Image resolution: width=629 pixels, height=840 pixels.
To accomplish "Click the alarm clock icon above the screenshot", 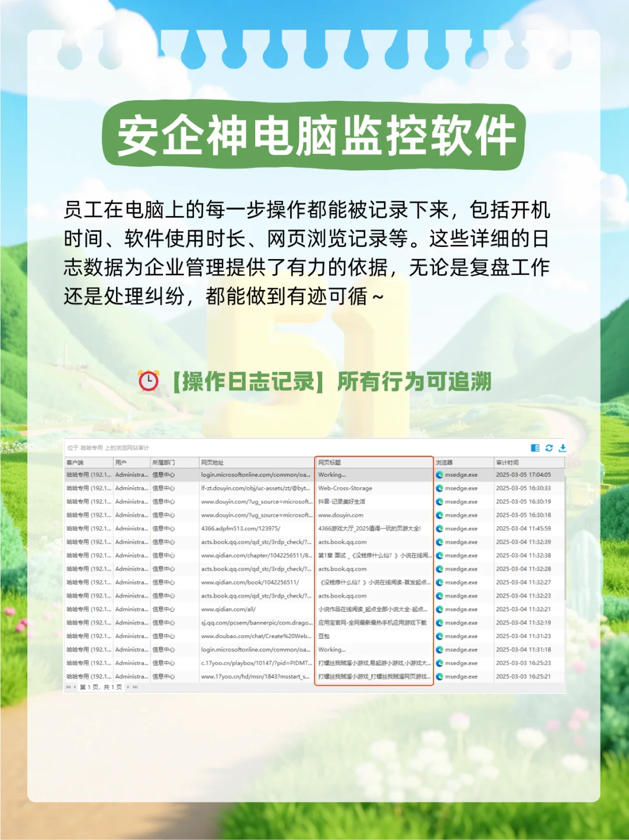I will tap(149, 381).
